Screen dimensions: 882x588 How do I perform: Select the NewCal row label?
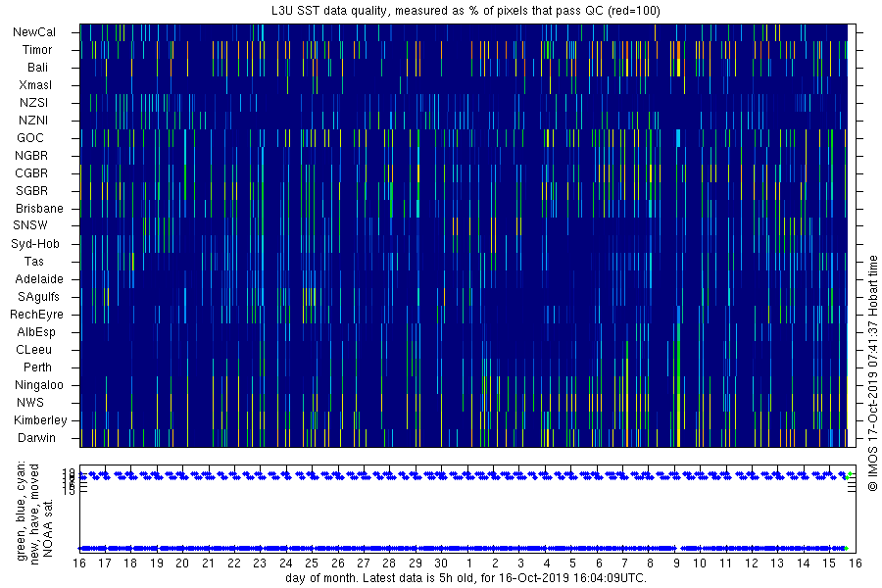pos(34,32)
